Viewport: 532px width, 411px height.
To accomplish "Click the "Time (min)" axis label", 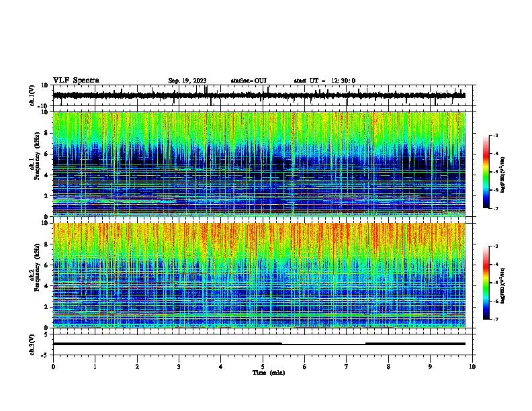I will 269,373.
